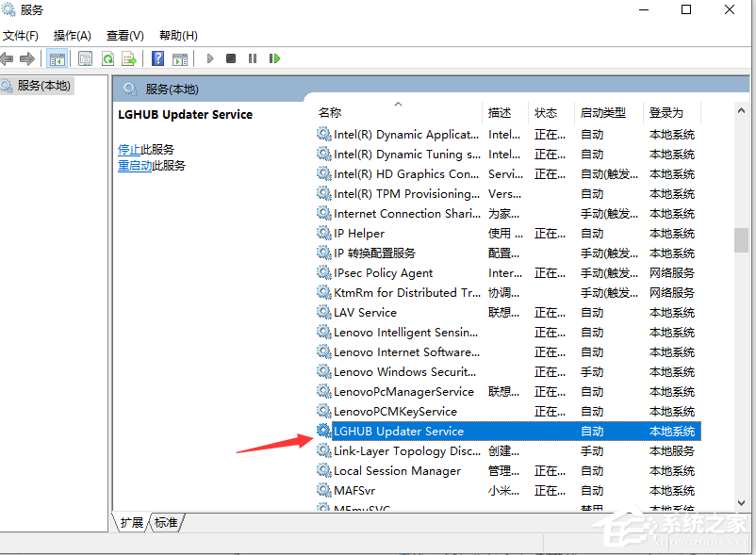Screen dimensions: 756x555
Task: Switch to the 扩展 tab
Action: (x=132, y=523)
